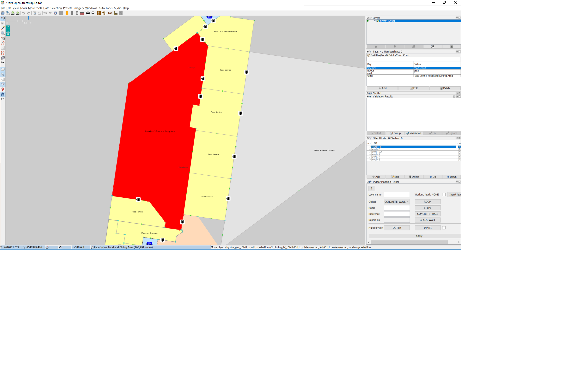Click the Level name input field
This screenshot has width=588, height=380.
[x=397, y=195]
